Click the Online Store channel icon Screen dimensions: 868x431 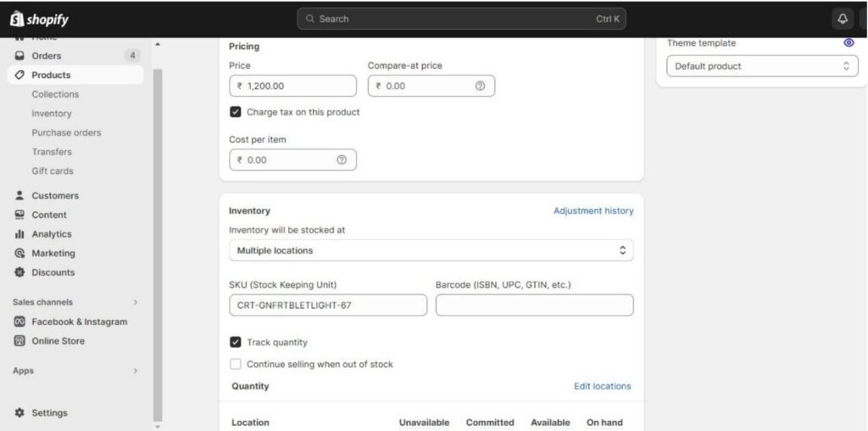(x=19, y=341)
